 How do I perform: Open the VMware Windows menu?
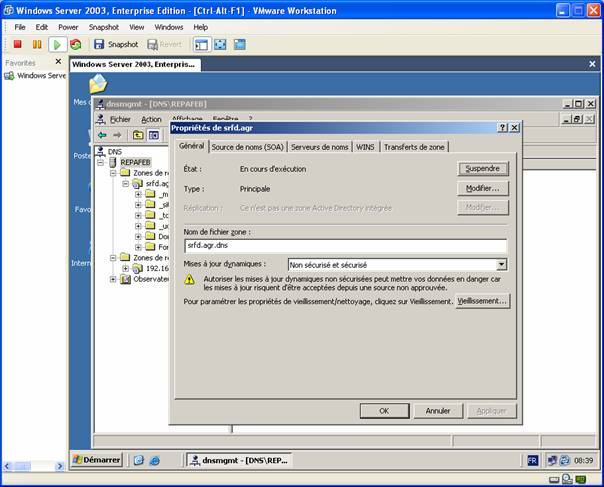point(169,27)
